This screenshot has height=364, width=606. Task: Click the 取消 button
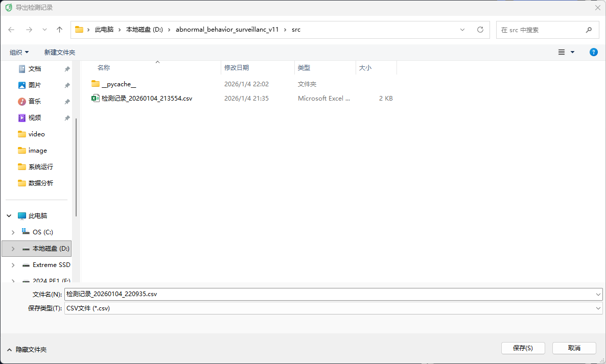(574, 348)
